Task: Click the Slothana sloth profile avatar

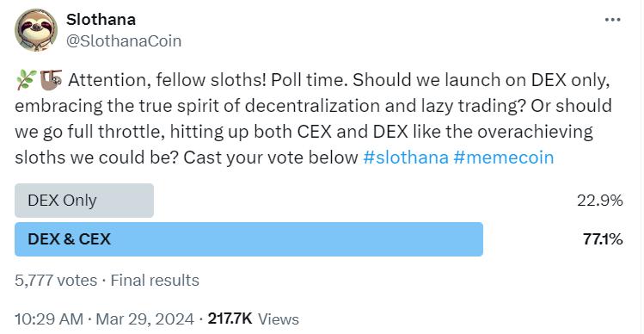Action: click(x=36, y=30)
